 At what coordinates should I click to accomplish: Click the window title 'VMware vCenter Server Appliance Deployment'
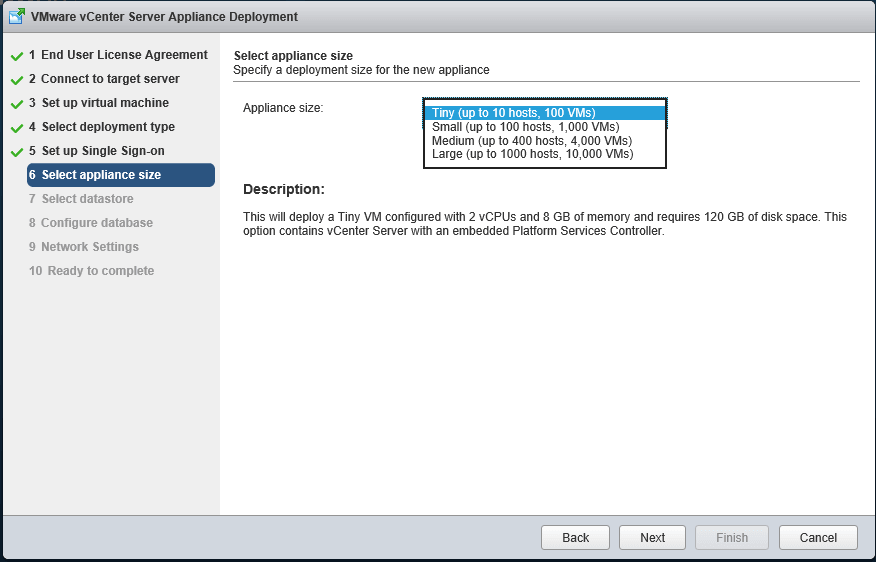tap(164, 17)
